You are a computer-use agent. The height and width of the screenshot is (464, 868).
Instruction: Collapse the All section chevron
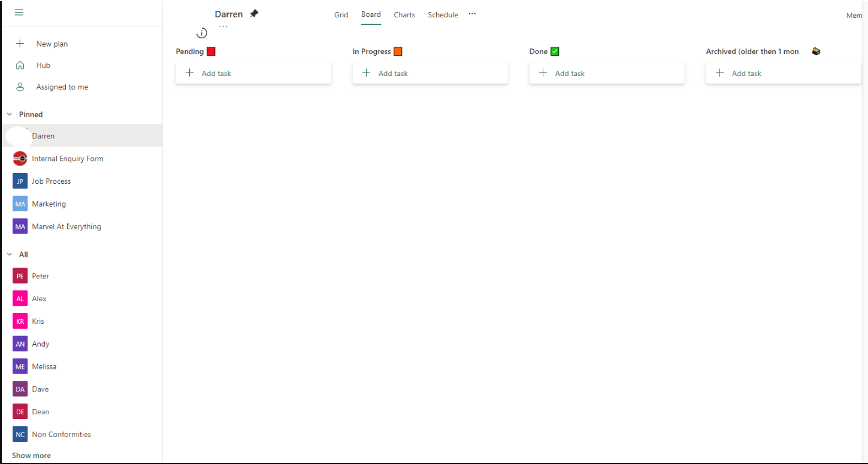[10, 254]
